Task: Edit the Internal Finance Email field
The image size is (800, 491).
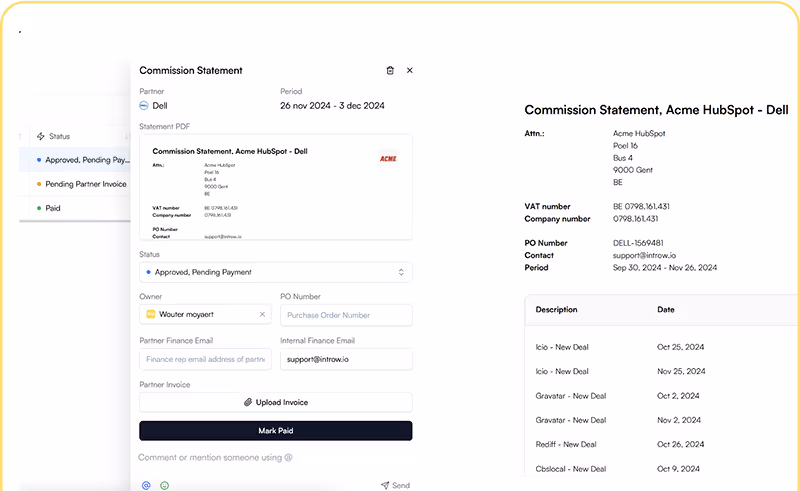Action: click(x=346, y=359)
